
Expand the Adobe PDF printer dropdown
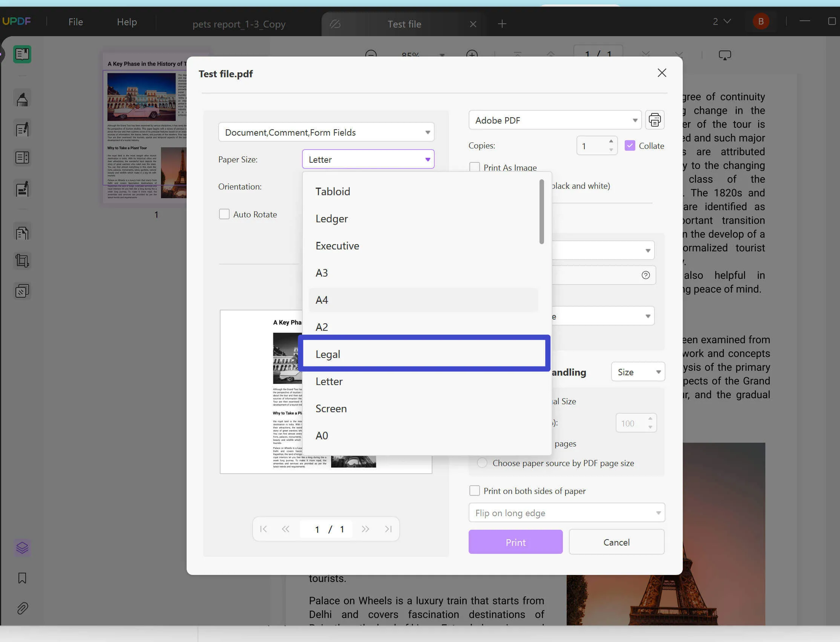coord(633,120)
